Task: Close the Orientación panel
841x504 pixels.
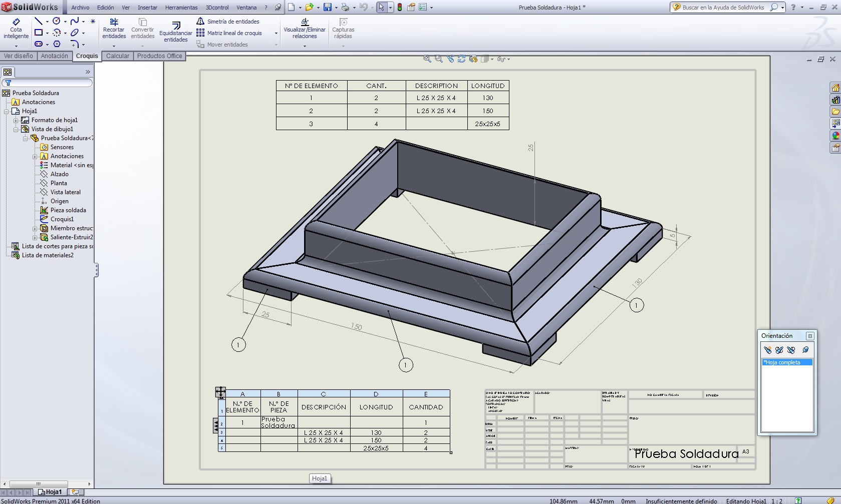Action: click(810, 336)
